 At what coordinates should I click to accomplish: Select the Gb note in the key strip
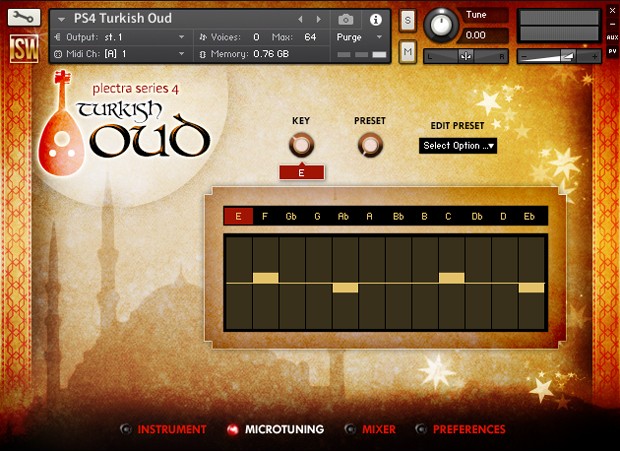coord(291,216)
